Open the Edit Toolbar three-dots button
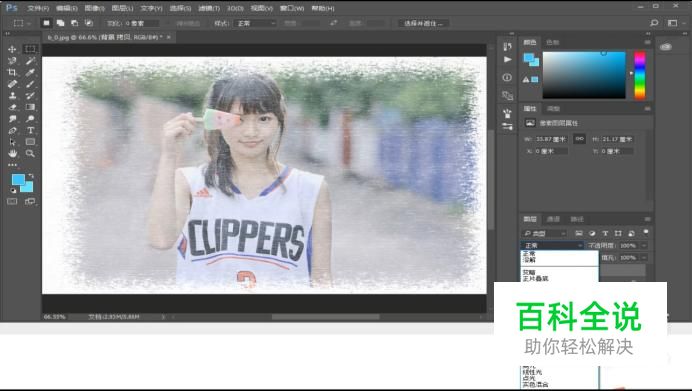Image resolution: width=692 pixels, height=391 pixels. point(12,165)
